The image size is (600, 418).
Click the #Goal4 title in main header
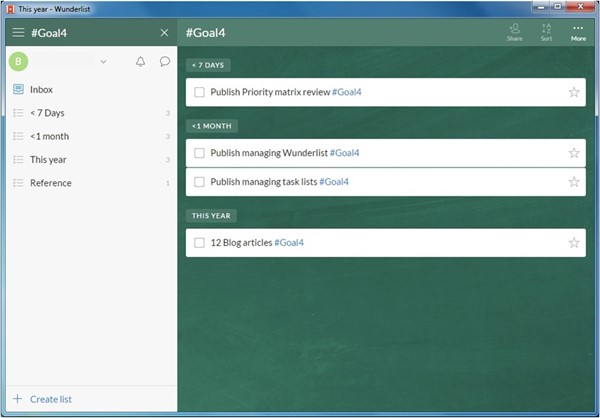pos(205,33)
